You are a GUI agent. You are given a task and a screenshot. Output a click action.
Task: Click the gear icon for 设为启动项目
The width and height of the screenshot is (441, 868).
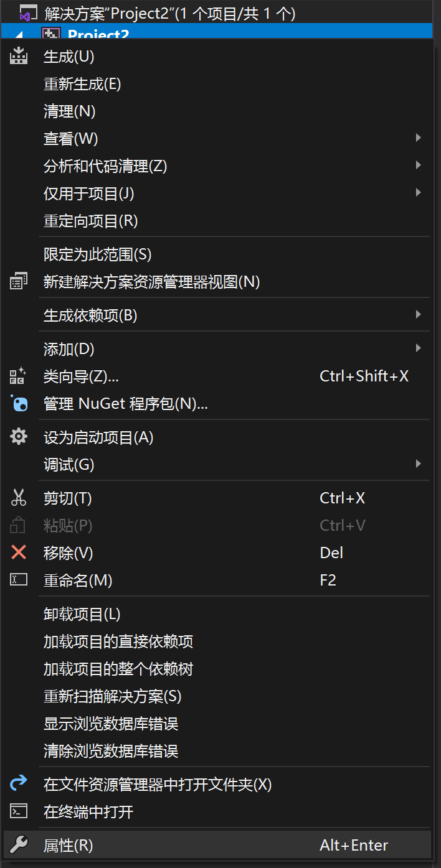tap(19, 437)
